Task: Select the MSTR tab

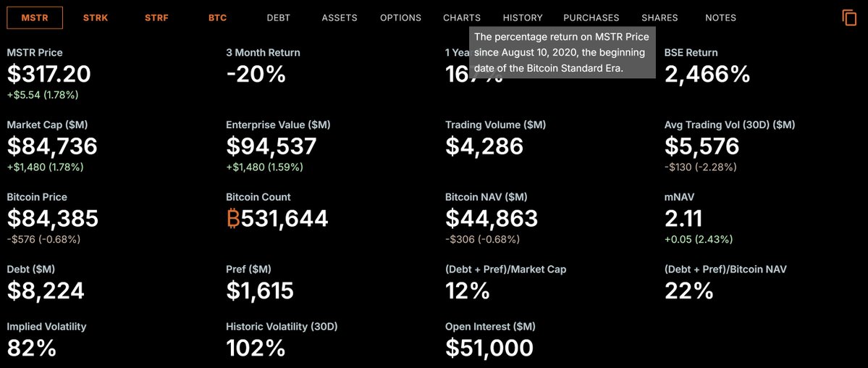Action: [x=35, y=17]
